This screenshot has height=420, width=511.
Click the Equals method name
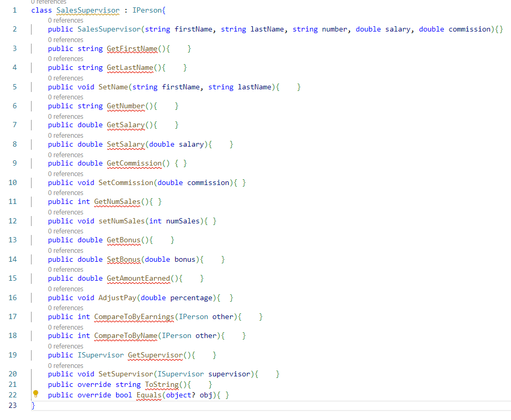coord(149,395)
